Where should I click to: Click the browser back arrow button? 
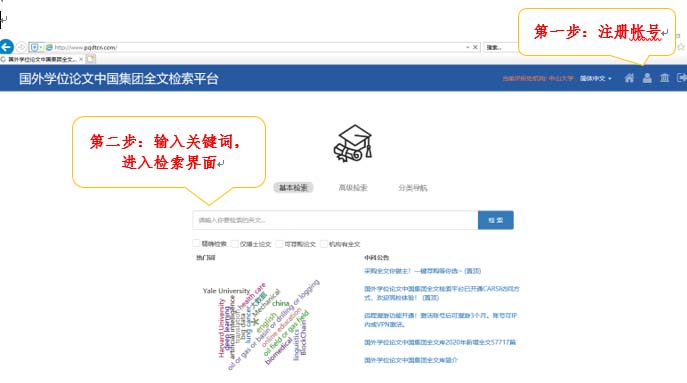click(7, 46)
